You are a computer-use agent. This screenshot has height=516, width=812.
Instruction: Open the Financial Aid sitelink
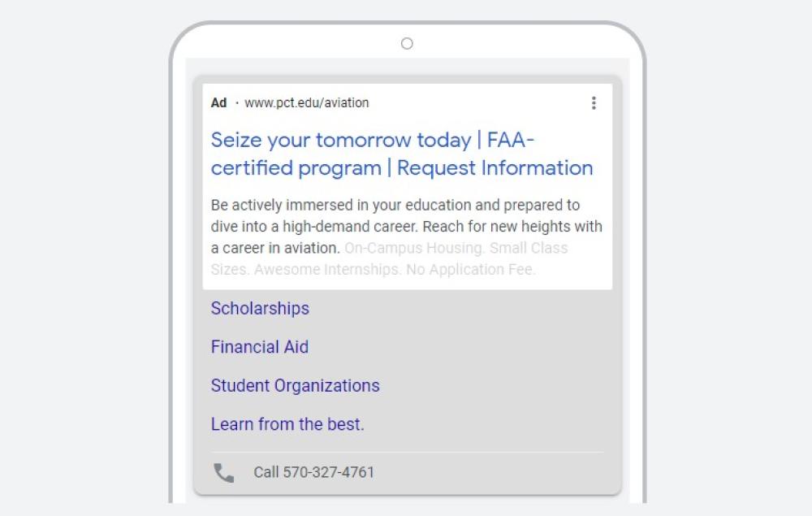click(x=260, y=347)
